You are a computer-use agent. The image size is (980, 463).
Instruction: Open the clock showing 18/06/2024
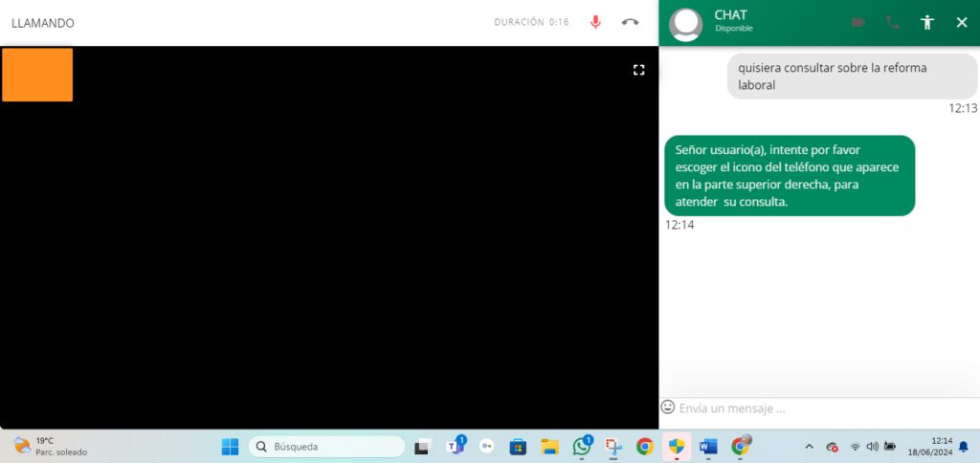[x=928, y=446]
